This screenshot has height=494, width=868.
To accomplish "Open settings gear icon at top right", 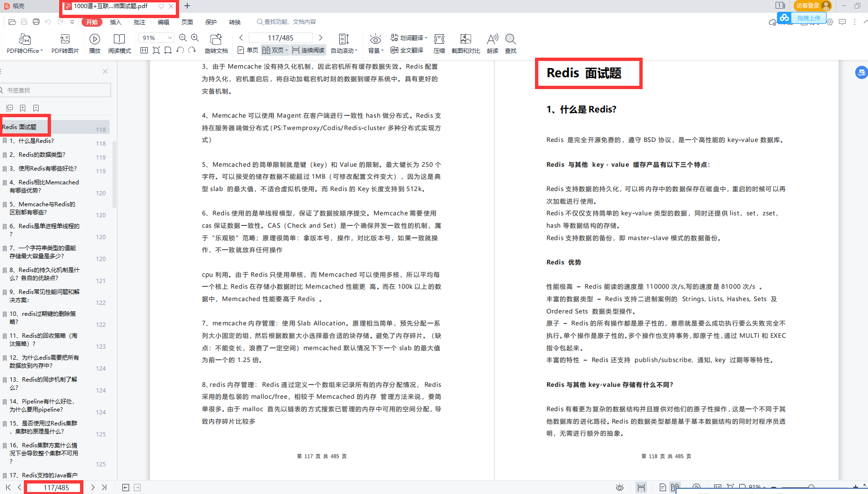I will point(830,22).
